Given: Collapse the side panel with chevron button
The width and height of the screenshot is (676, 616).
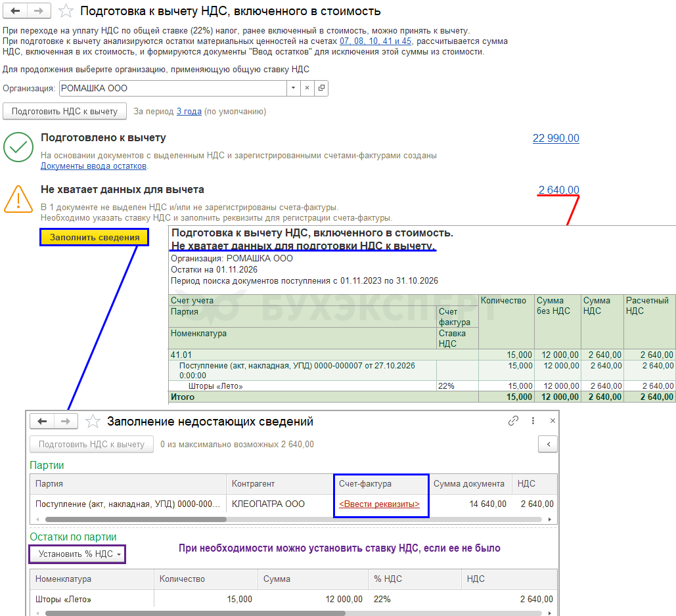Looking at the screenshot, I should point(548,444).
